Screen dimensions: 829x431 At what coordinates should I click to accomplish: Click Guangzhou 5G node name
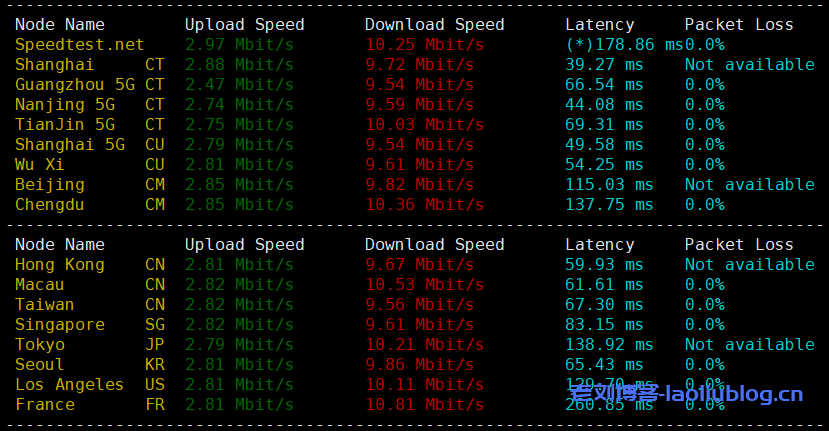[75, 85]
